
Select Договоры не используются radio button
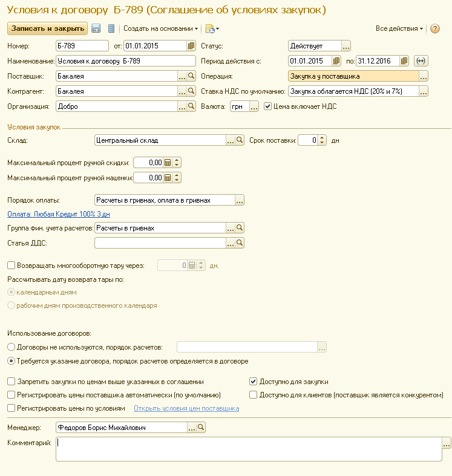11,347
